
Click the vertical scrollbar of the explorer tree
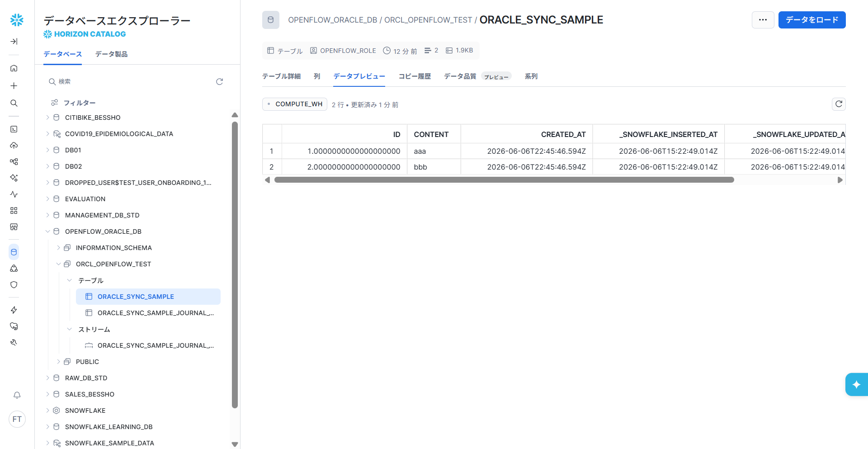click(x=235, y=265)
